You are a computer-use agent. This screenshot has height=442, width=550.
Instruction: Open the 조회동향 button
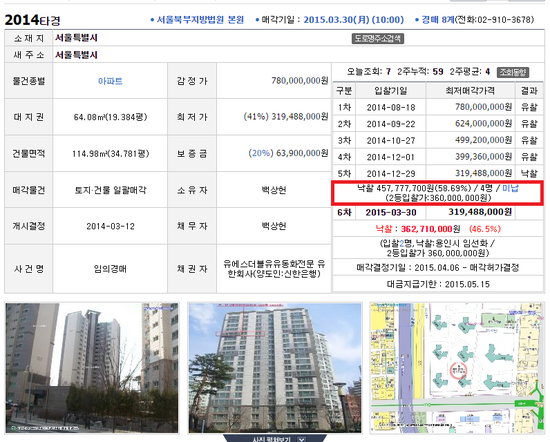coord(513,72)
